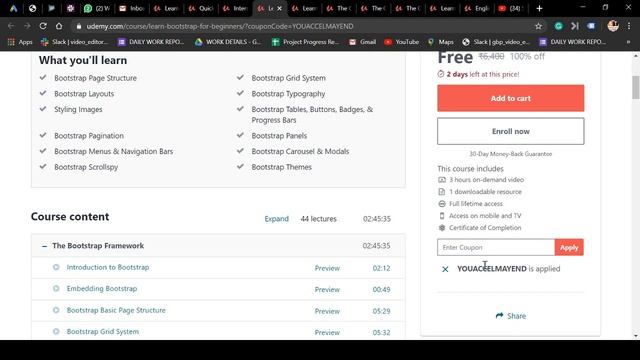Click the Certificate of Completion text
640x360 pixels.
[x=485, y=228]
